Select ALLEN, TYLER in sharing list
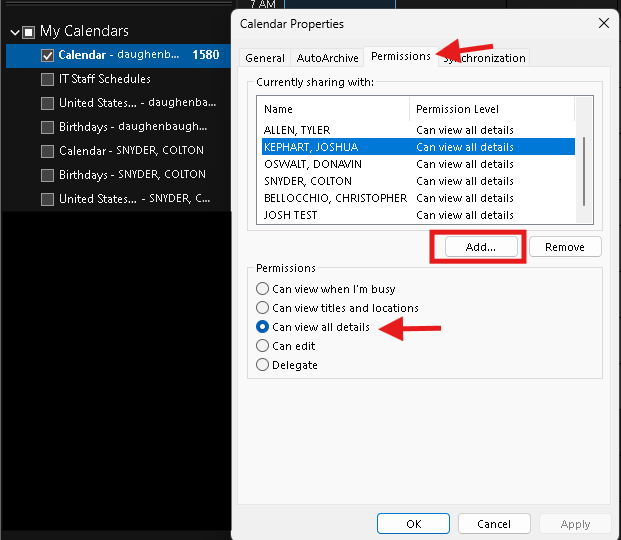 [297, 130]
